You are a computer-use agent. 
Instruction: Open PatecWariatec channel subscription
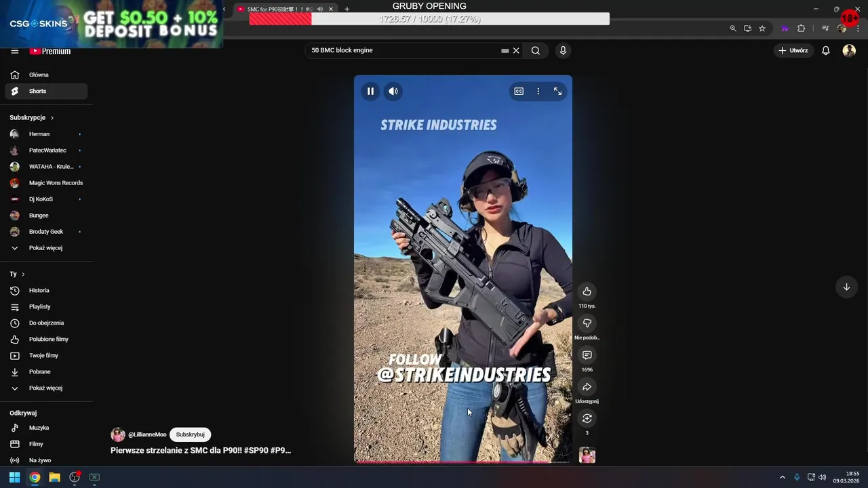tap(46, 150)
